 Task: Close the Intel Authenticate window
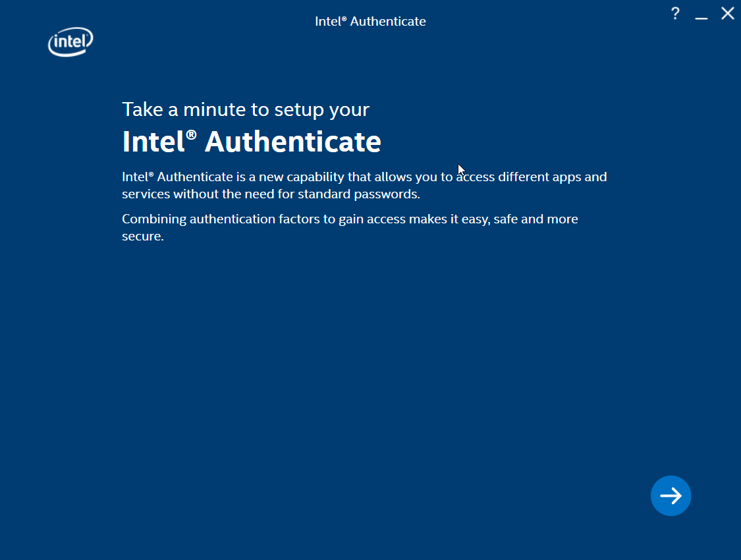tap(728, 13)
